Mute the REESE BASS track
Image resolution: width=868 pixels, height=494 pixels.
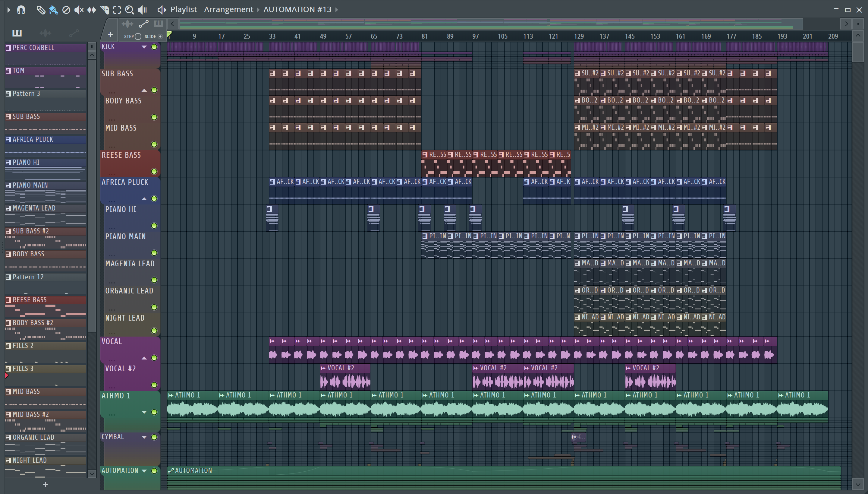(x=154, y=171)
